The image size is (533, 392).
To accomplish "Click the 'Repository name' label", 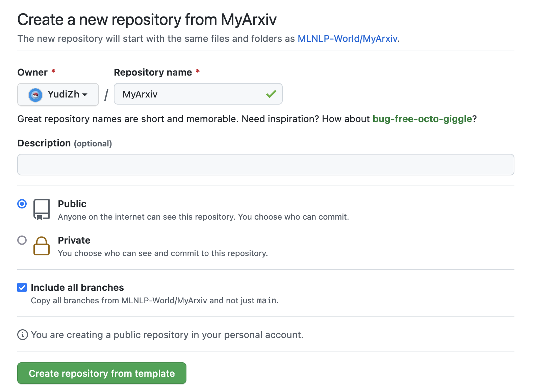I will [x=153, y=72].
